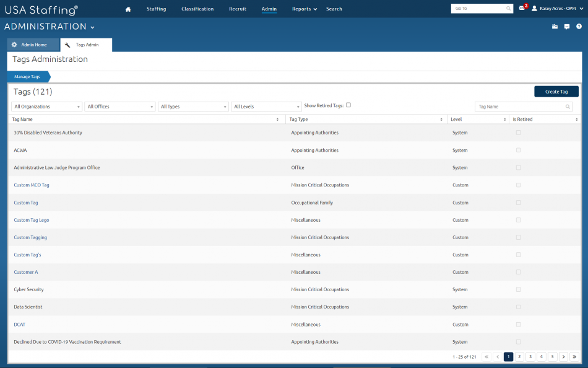Sort by Tag Name column arrows

coord(277,120)
